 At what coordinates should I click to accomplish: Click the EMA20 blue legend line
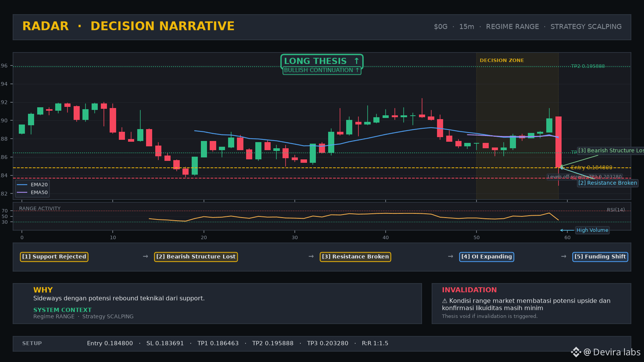coord(22,185)
